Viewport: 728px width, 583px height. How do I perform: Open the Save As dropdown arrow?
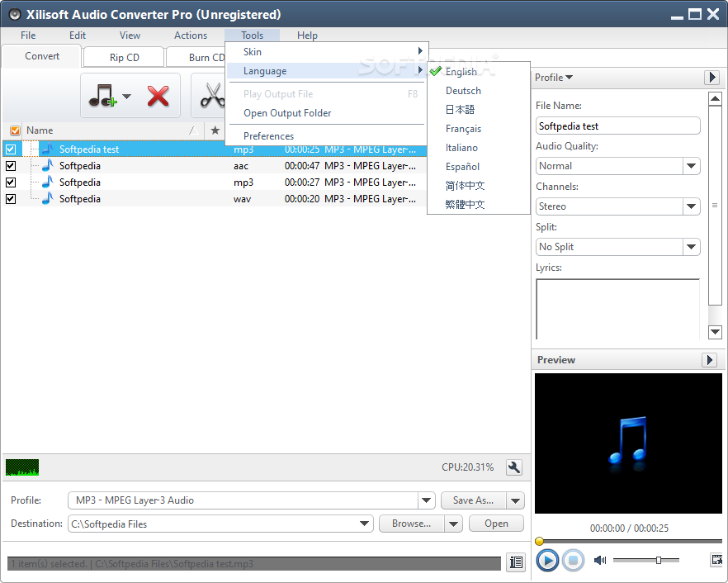coord(515,500)
